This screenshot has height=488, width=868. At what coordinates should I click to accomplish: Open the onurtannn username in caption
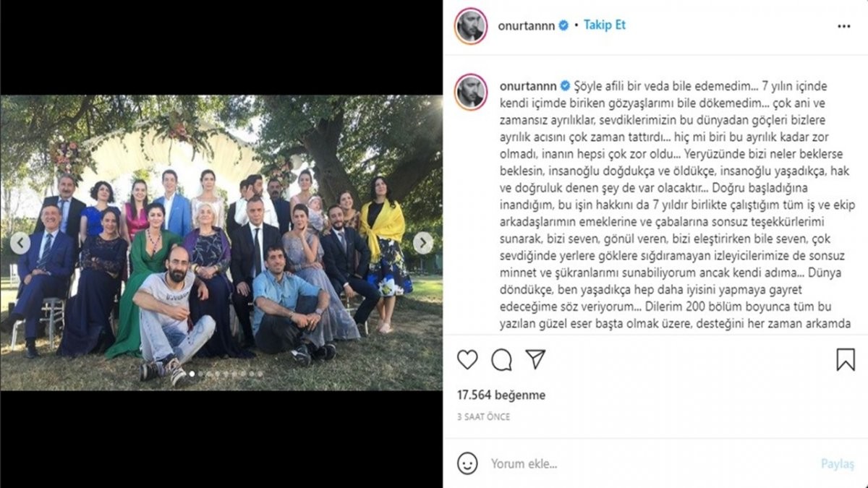[x=526, y=85]
